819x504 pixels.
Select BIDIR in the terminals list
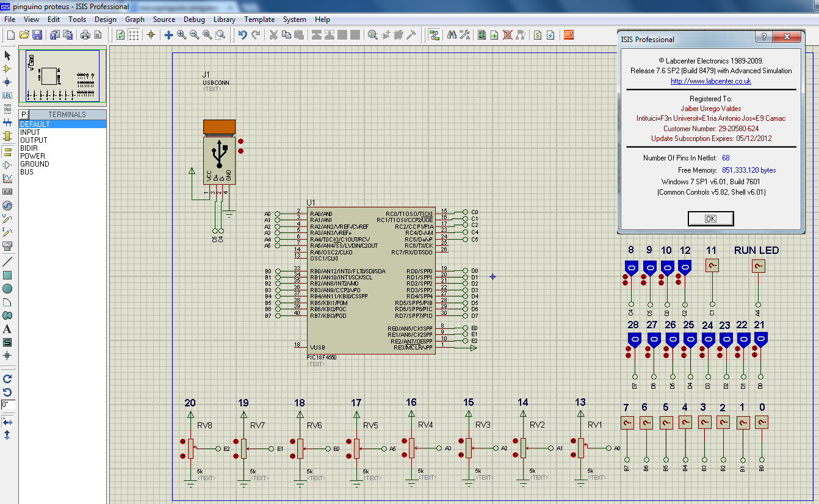(62, 148)
